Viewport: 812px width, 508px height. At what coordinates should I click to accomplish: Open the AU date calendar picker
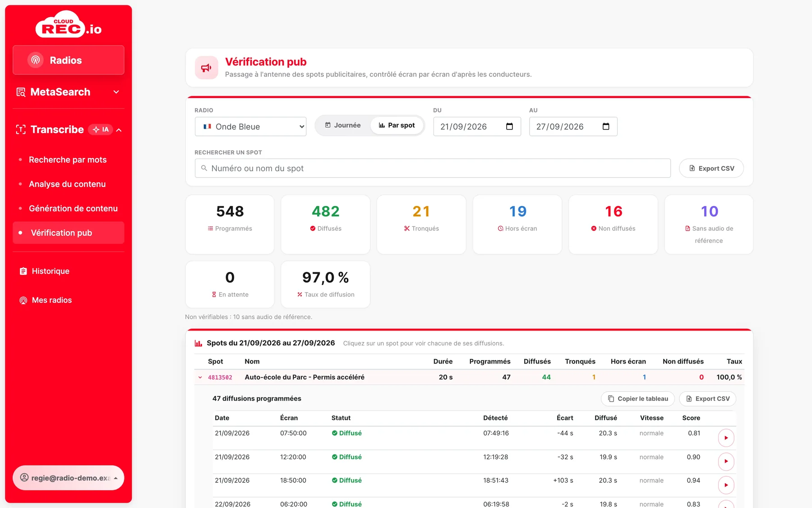[x=606, y=126]
